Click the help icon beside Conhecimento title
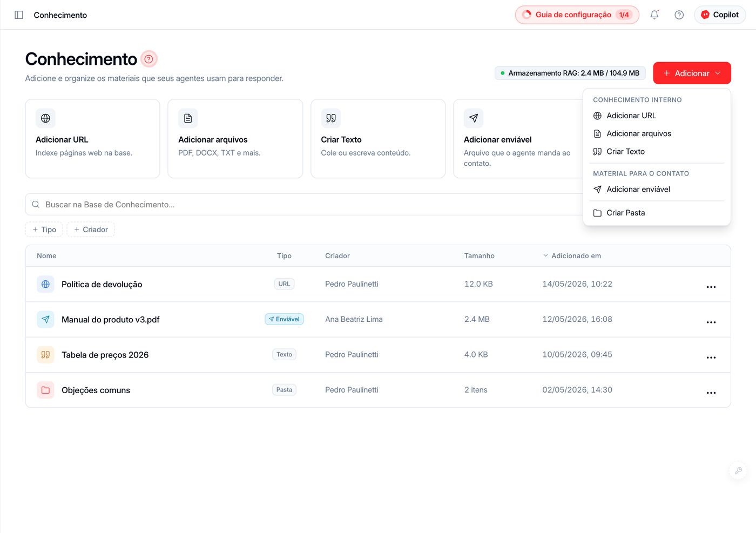This screenshot has height=533, width=756. click(149, 59)
